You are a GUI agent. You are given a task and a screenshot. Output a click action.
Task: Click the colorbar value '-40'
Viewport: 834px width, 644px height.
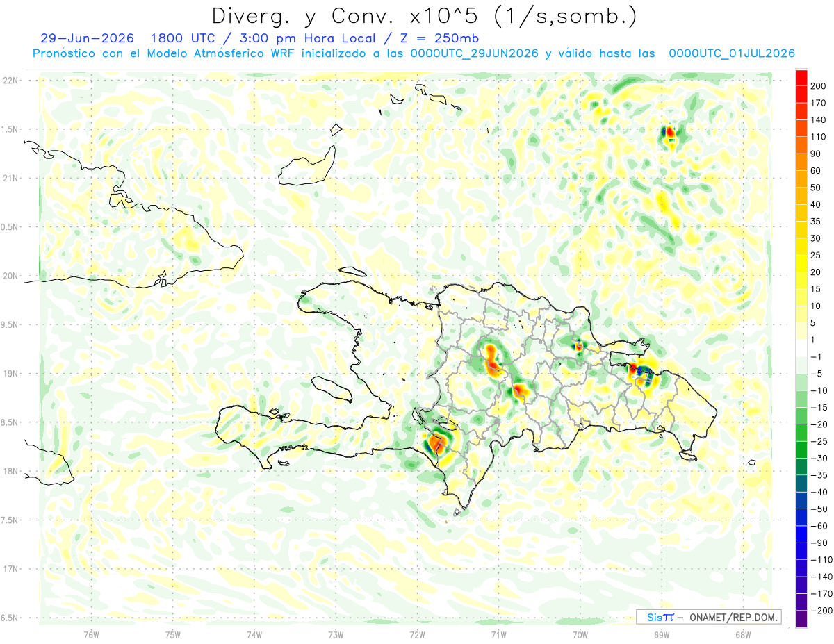(820, 493)
